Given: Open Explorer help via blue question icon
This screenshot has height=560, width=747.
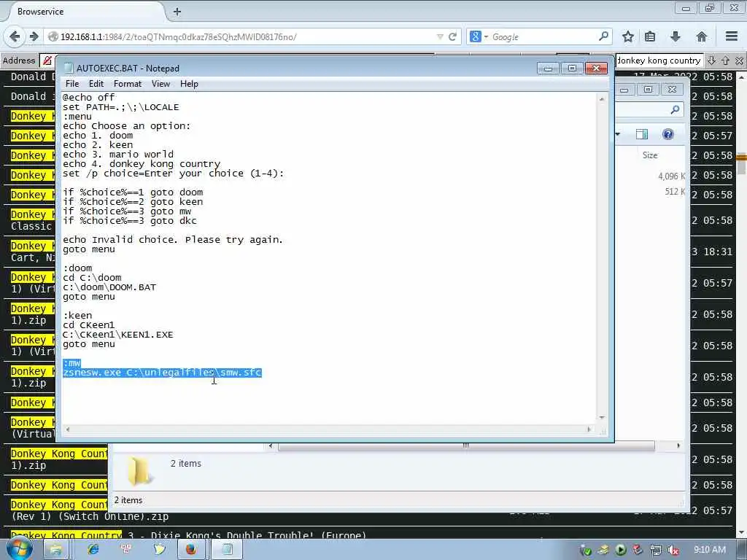Looking at the screenshot, I should (668, 134).
